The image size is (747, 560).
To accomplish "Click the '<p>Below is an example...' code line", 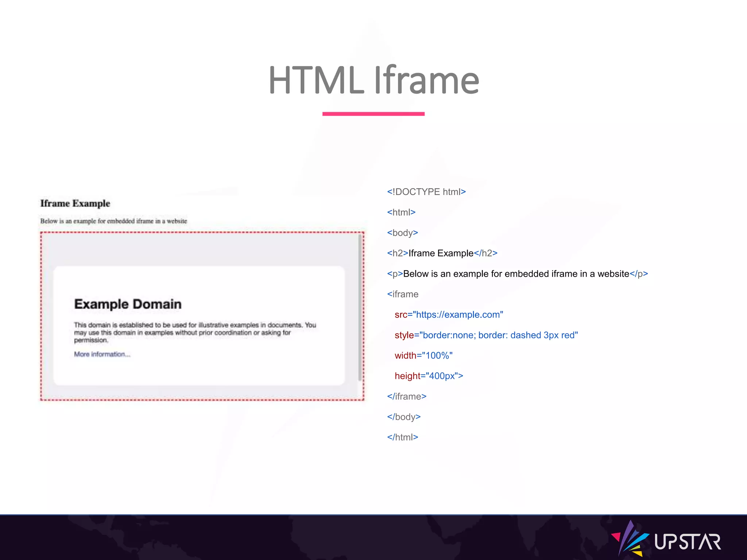I will 517,274.
